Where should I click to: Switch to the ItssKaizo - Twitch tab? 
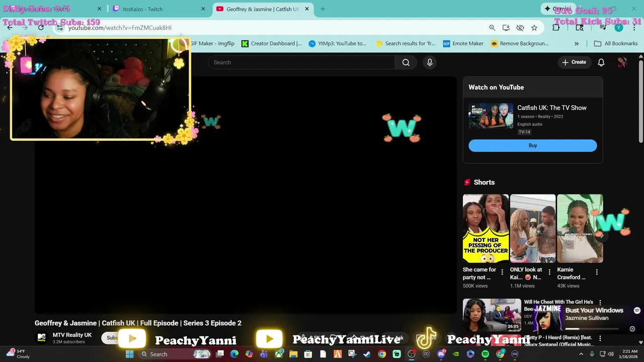(x=158, y=9)
